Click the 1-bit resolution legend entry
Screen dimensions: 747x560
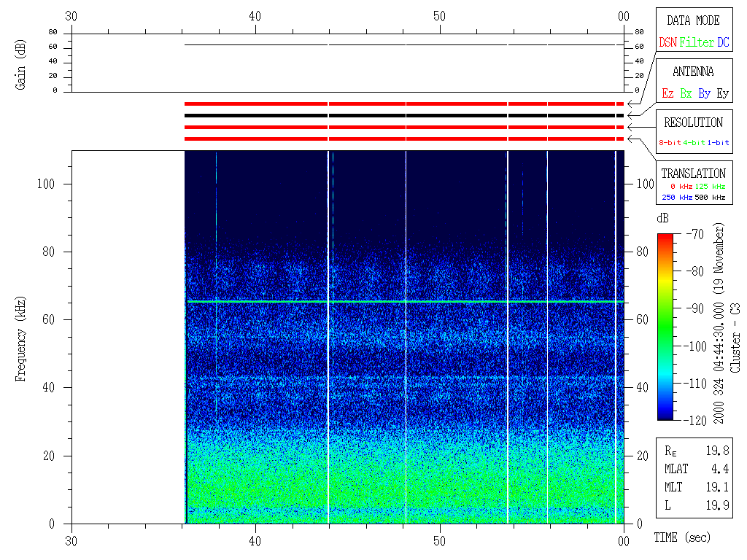pyautogui.click(x=719, y=143)
